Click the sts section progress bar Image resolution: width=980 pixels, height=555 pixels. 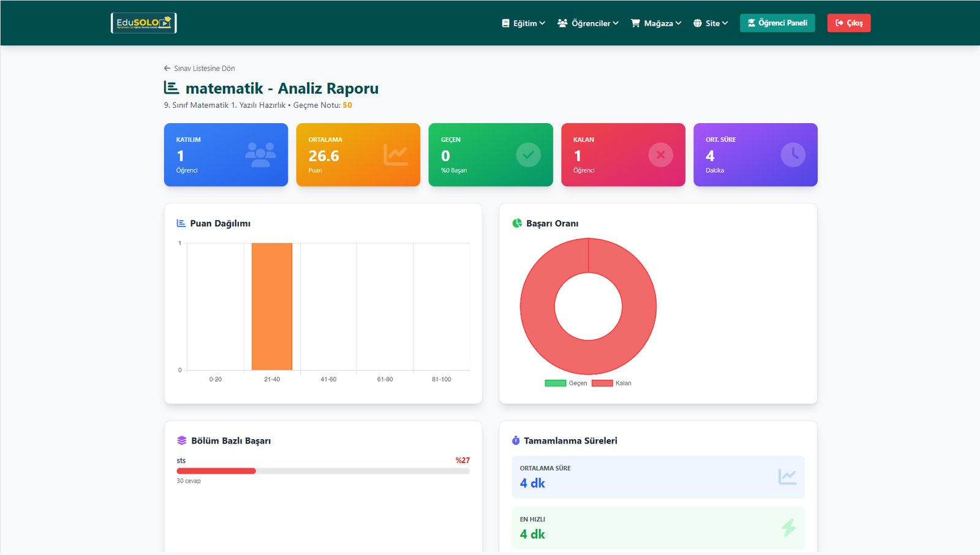(323, 471)
